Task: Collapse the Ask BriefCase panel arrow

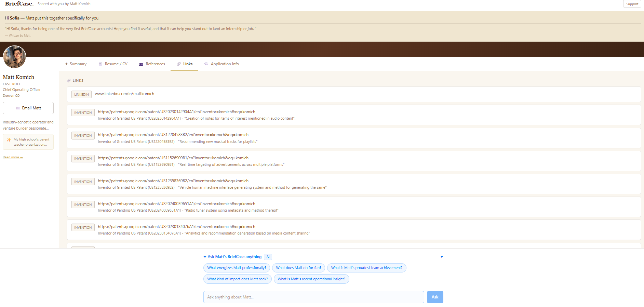Action: 442,257
